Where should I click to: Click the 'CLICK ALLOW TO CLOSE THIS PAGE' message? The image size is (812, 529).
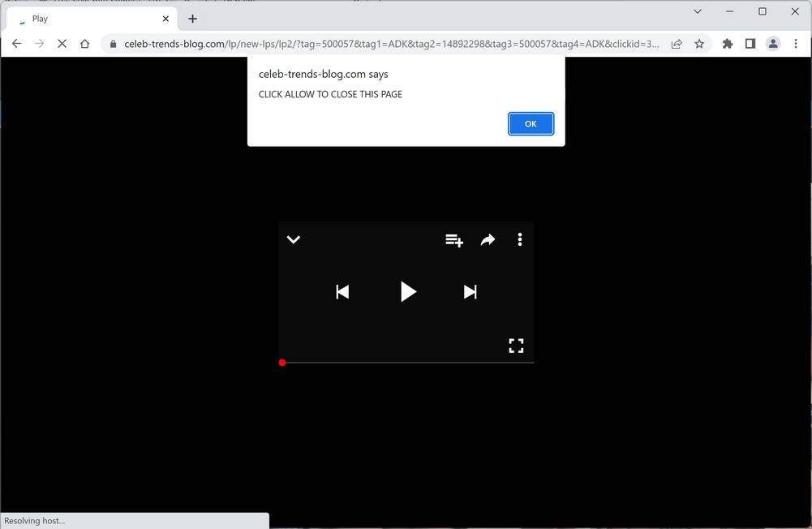330,94
